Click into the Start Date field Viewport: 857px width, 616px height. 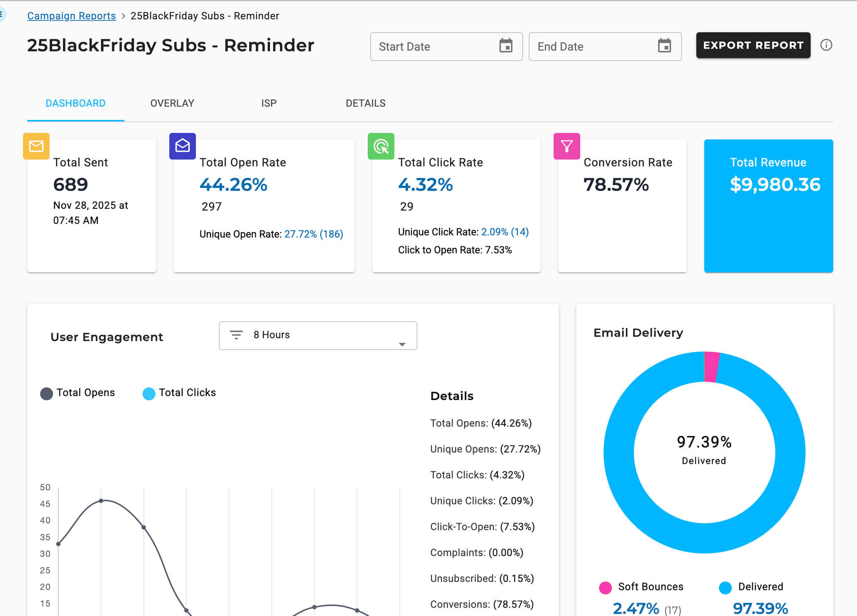click(446, 46)
